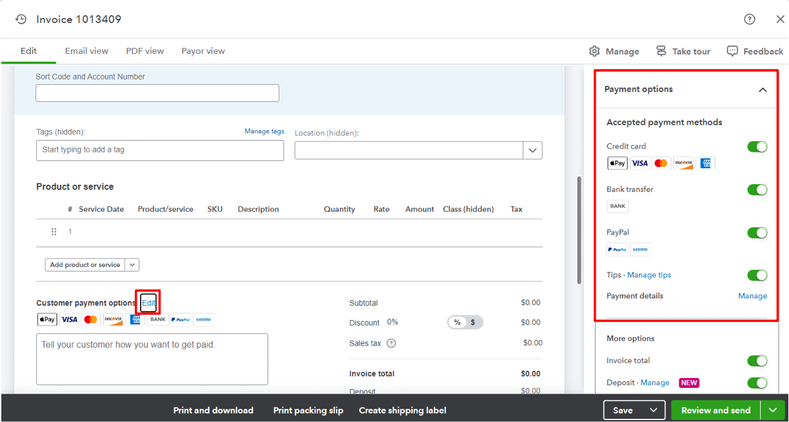789x422 pixels.
Task: Click the Take tour signpost icon
Action: 661,51
